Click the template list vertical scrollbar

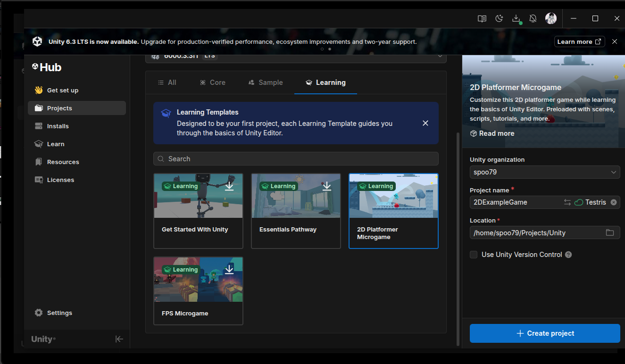pos(458,238)
